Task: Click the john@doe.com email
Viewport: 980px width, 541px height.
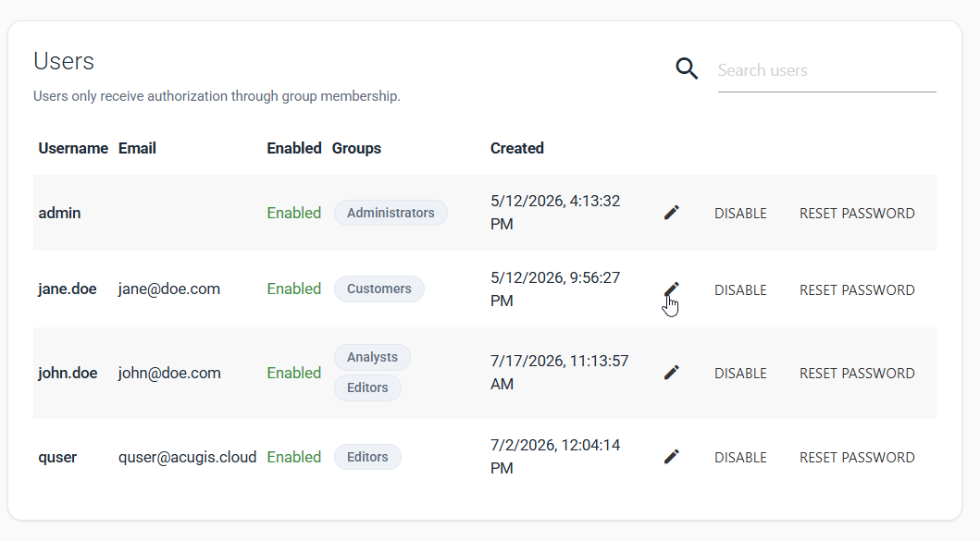Action: 169,373
